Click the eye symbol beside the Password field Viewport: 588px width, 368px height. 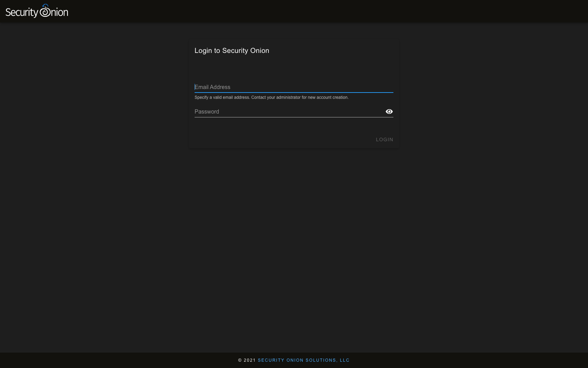pyautogui.click(x=389, y=111)
